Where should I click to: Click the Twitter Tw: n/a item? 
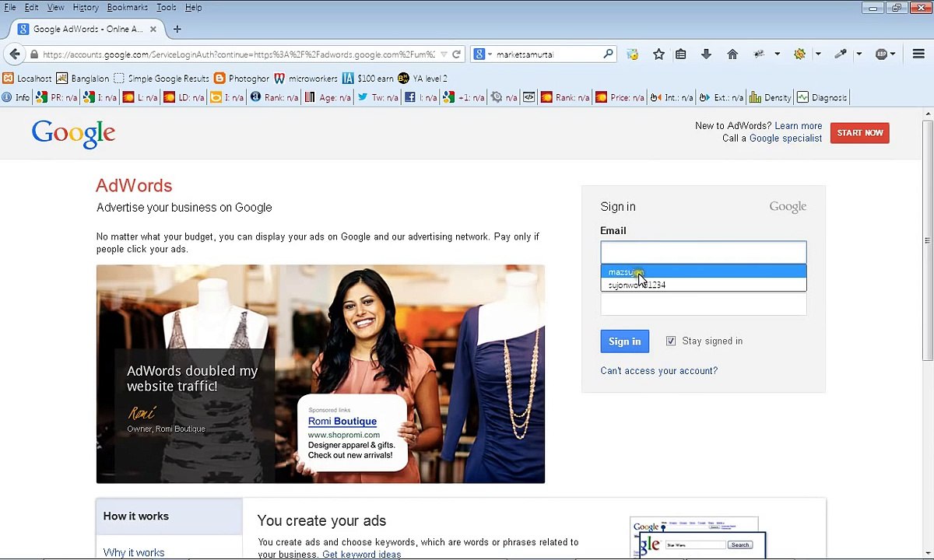[x=377, y=98]
